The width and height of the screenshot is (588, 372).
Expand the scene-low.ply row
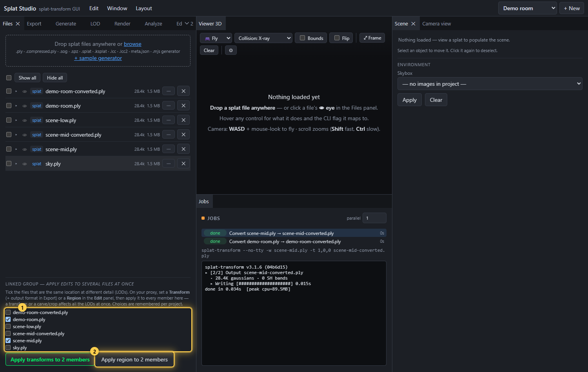[x=16, y=121]
